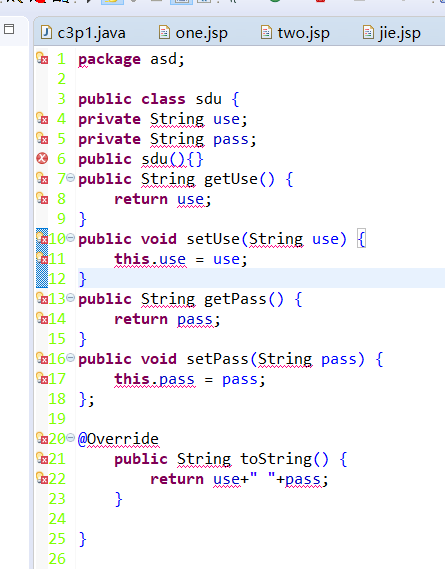Collapse the getUse() method fold at line 7
The width and height of the screenshot is (445, 569).
tap(70, 178)
